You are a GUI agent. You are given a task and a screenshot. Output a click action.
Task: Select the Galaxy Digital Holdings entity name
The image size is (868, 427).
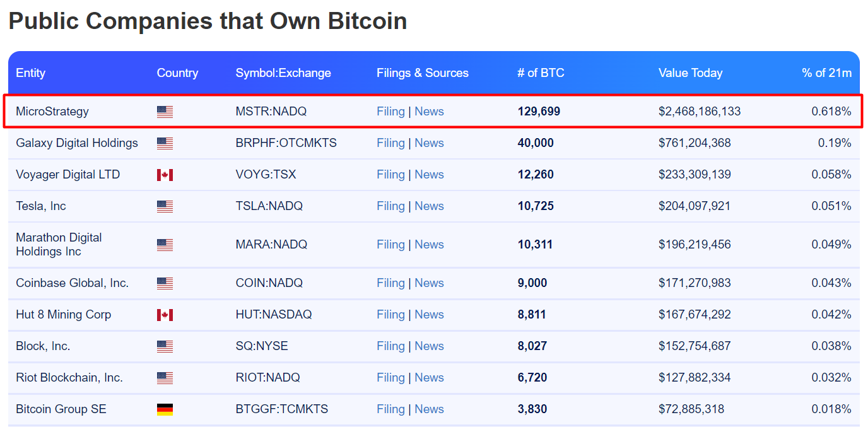pyautogui.click(x=77, y=143)
